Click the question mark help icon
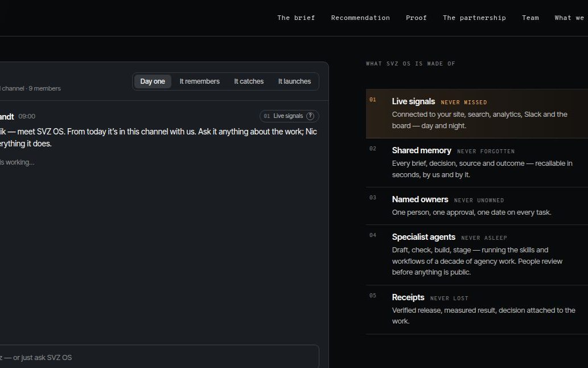Image resolution: width=588 pixels, height=368 pixels. pyautogui.click(x=310, y=116)
